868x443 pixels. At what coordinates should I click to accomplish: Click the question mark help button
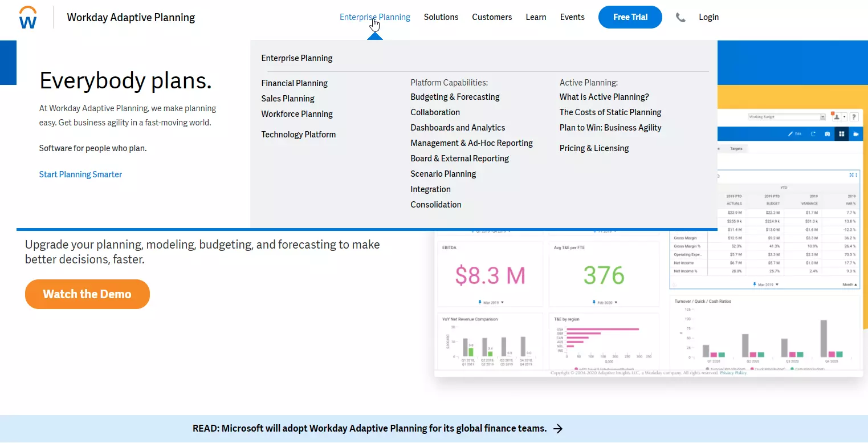[854, 117]
